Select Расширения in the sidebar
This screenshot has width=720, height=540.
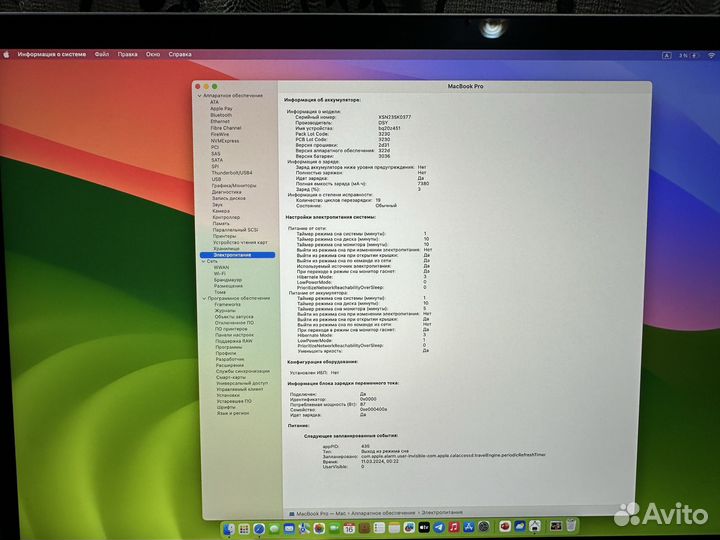230,365
